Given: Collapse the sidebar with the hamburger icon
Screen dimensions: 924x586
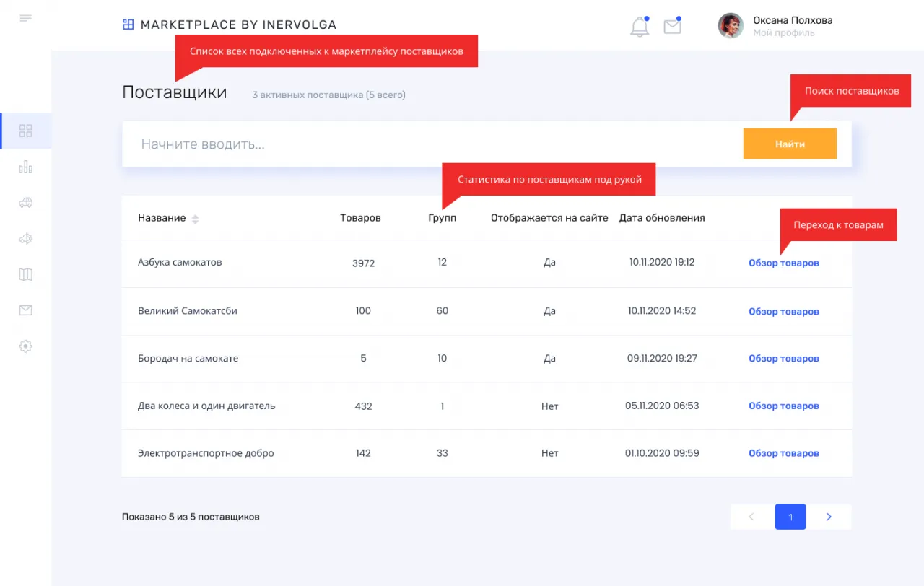Looking at the screenshot, I should [x=26, y=18].
